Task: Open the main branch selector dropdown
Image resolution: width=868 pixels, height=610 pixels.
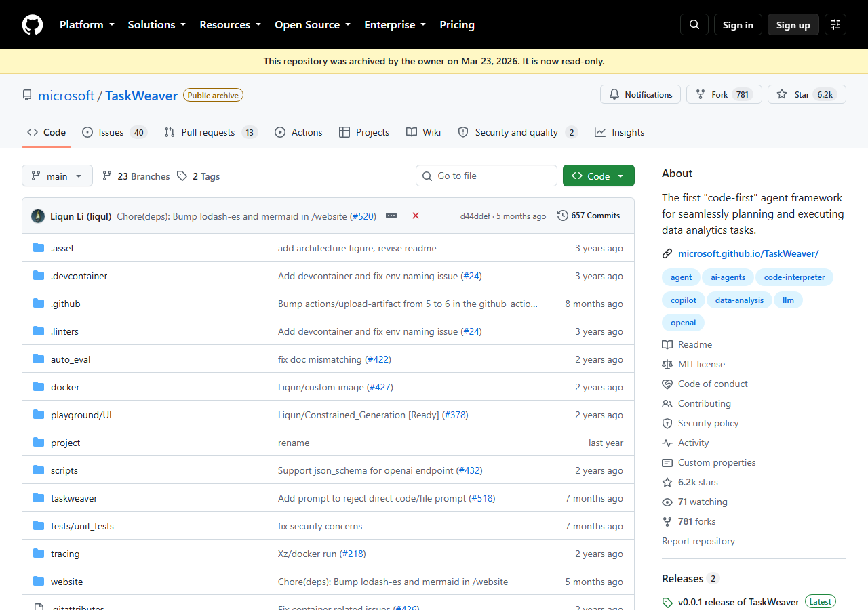Action: coord(57,176)
